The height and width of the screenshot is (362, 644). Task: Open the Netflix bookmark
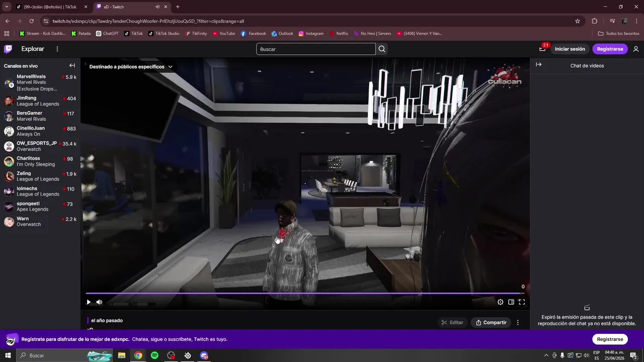339,34
